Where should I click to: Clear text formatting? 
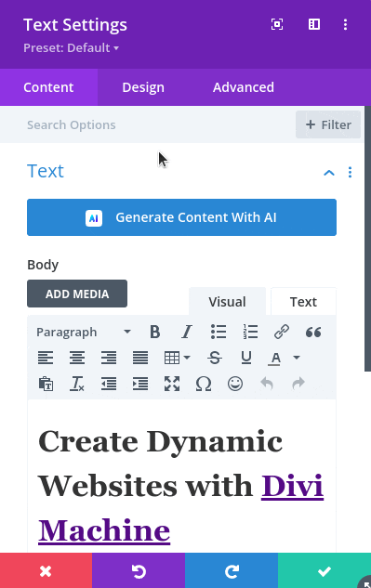(x=77, y=384)
